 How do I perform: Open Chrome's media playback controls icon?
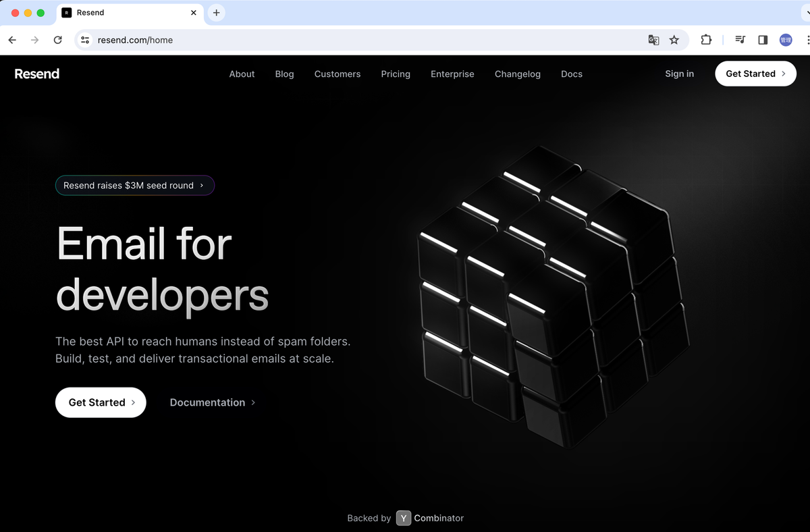tap(740, 40)
